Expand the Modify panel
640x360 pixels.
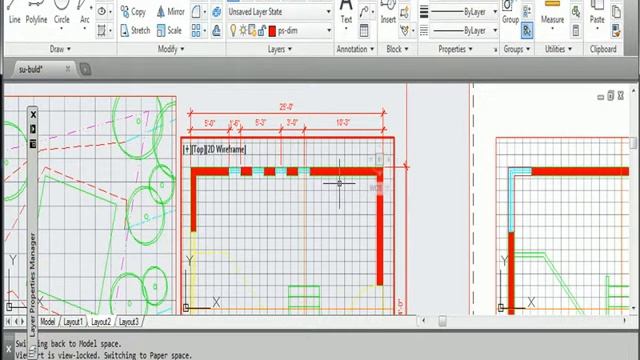tap(171, 49)
